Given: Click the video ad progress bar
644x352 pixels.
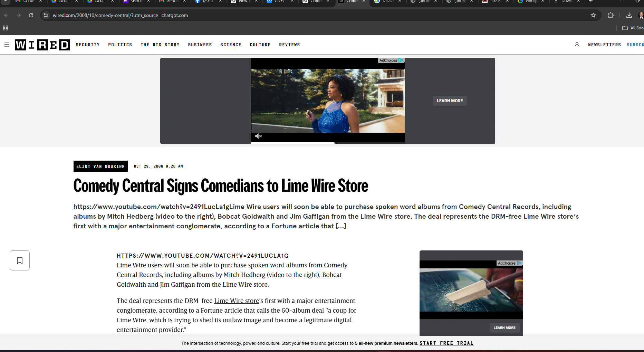Looking at the screenshot, I should tap(327, 143).
